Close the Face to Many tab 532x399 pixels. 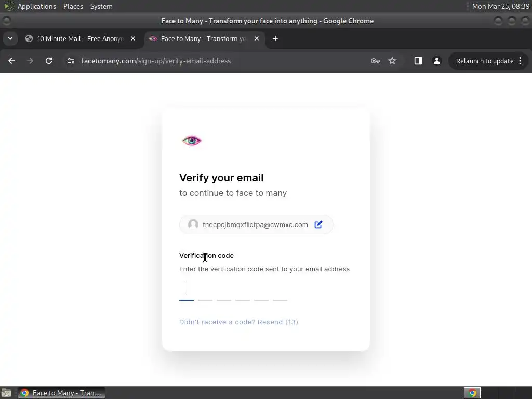(257, 38)
